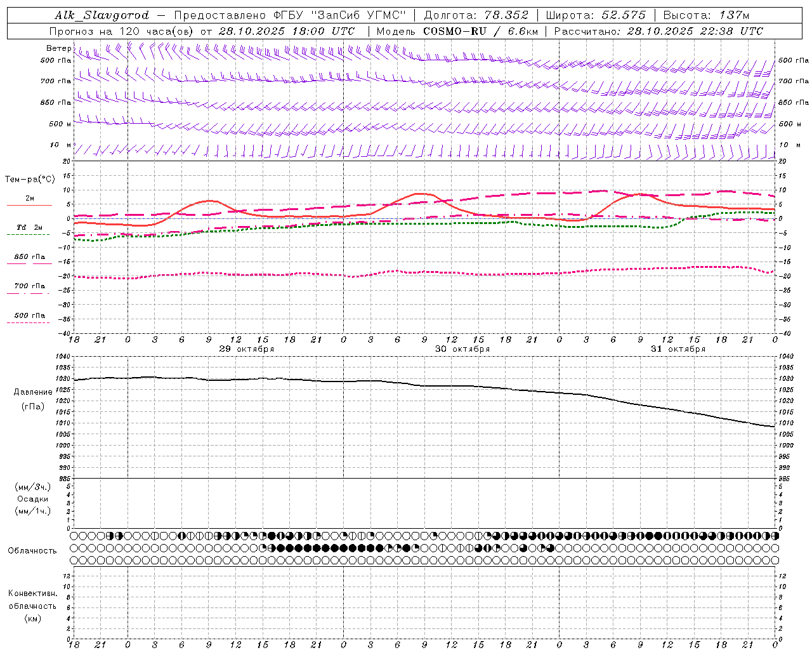812x650 pixels.
Task: Click the station name Alk_Slavgorod in the header
Action: 101,15
